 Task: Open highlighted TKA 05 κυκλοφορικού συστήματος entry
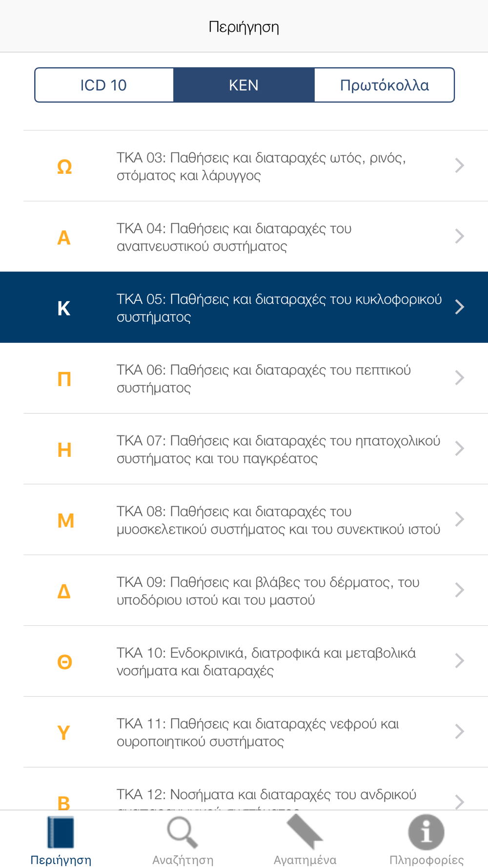244,308
